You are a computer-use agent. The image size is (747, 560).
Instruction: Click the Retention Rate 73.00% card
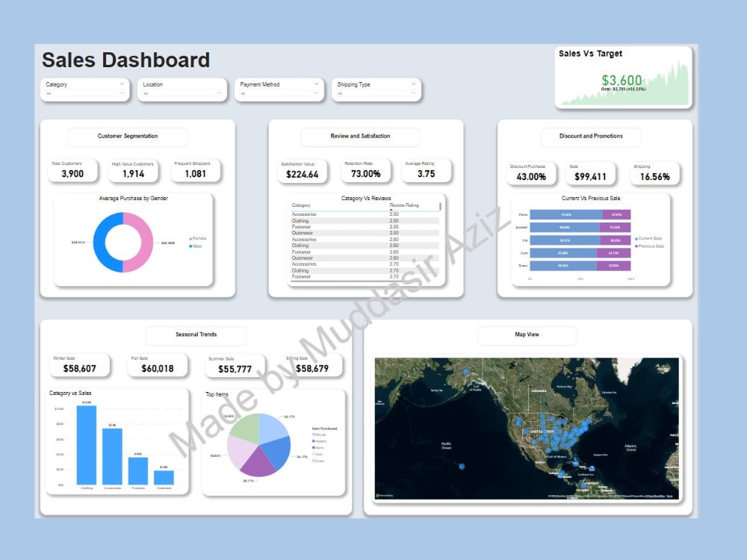pyautogui.click(x=365, y=170)
